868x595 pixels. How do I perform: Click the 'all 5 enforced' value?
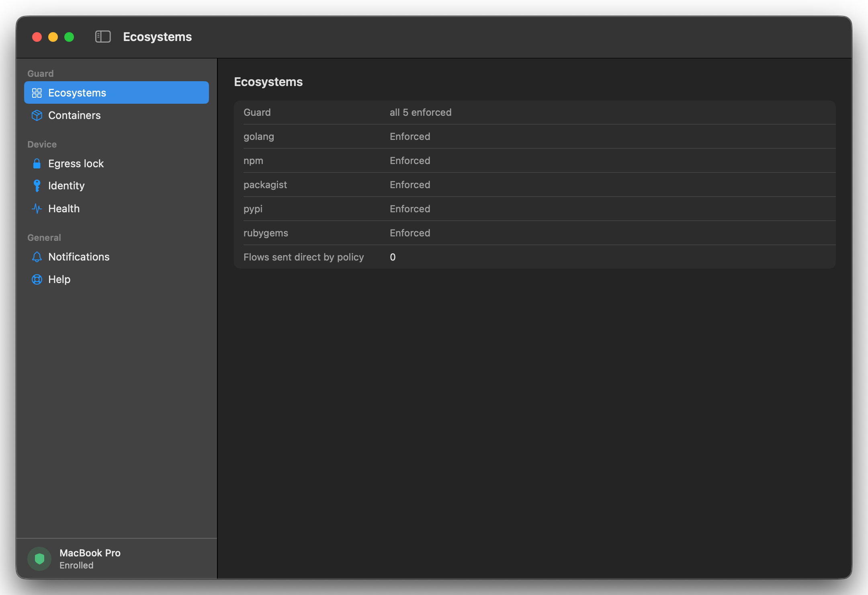(x=420, y=112)
